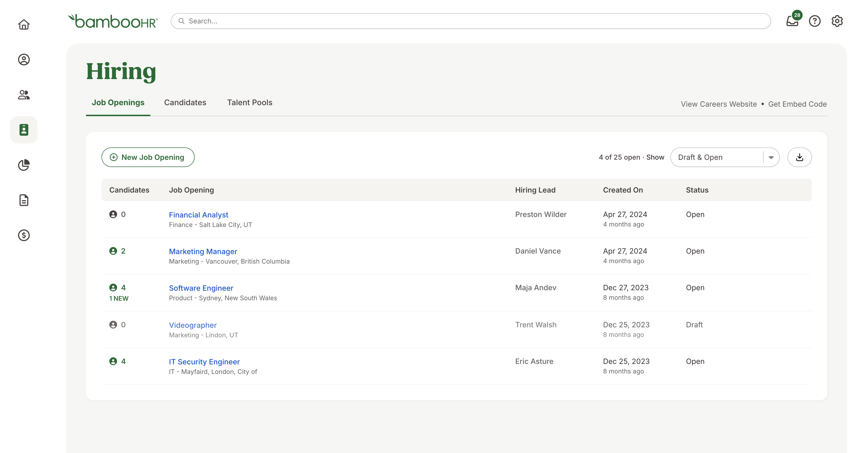Open My Info profile icon
Screen dimensions: 868x453
pyautogui.click(x=24, y=60)
